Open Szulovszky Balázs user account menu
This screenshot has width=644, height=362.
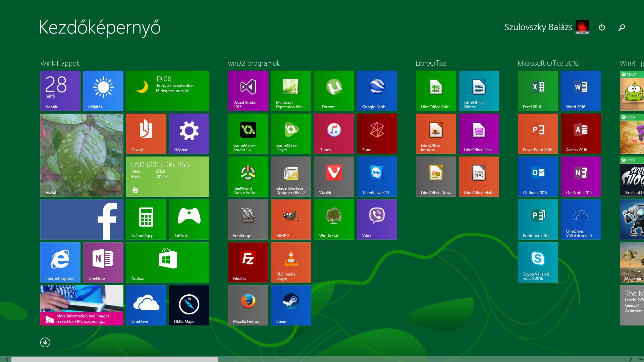pyautogui.click(x=546, y=27)
